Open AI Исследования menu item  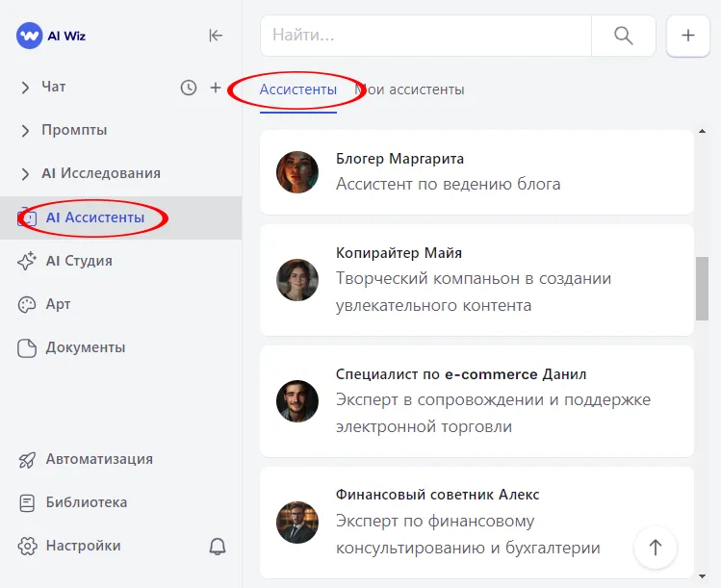tap(101, 173)
